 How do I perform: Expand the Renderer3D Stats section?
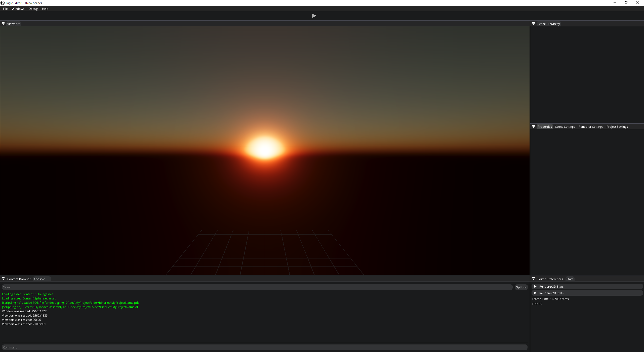587,286
